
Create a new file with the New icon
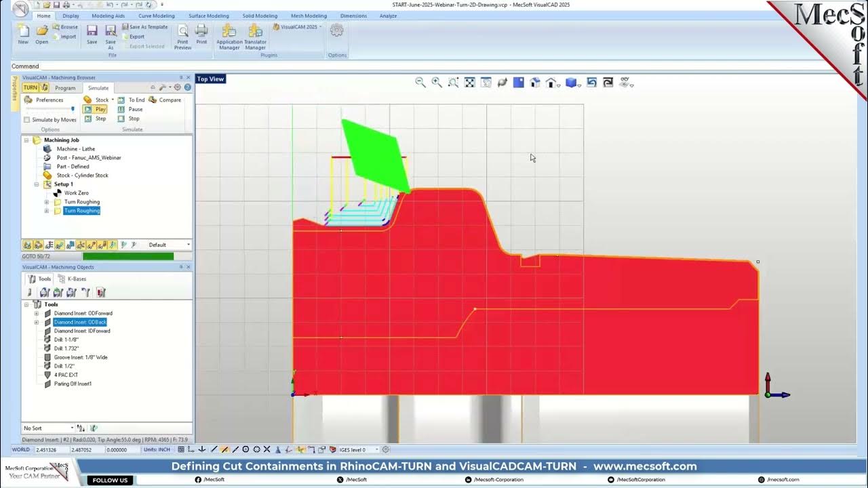(23, 34)
